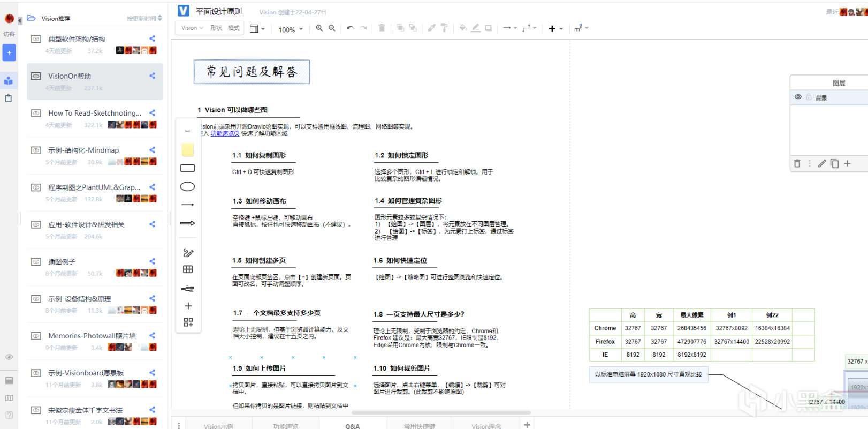Toggle visibility of the 背景 layer
868x429 pixels.
(798, 97)
